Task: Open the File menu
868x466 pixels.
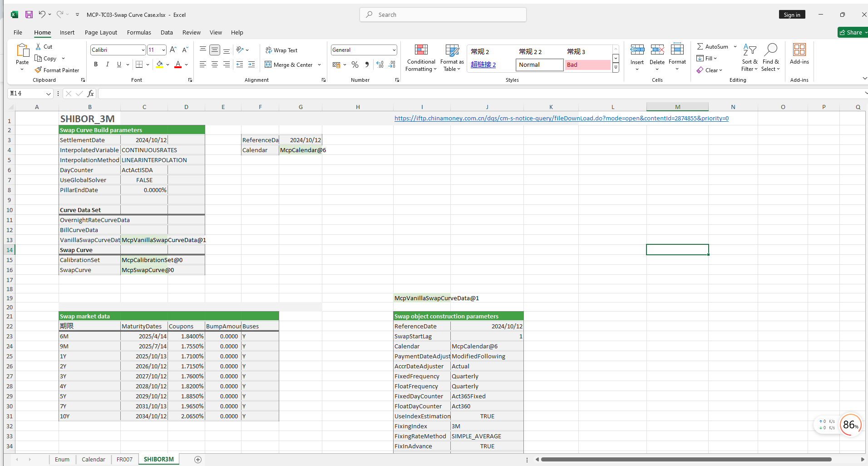Action: pos(18,33)
